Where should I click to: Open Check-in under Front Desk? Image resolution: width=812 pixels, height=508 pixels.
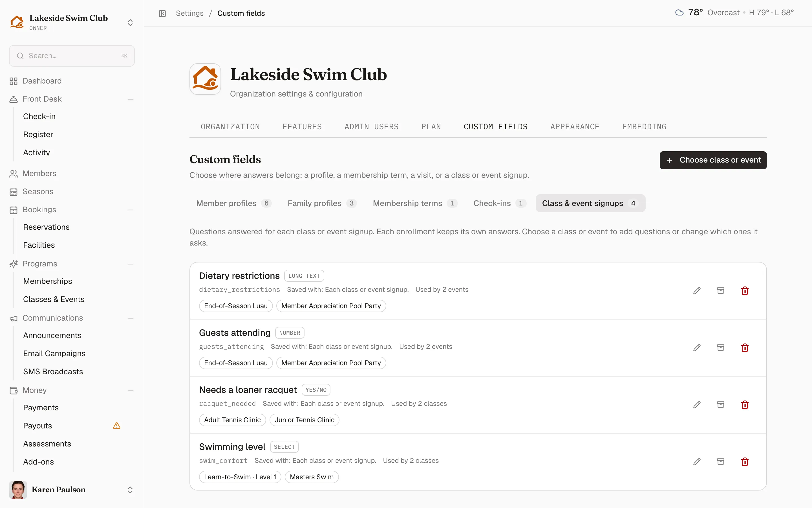(x=39, y=116)
